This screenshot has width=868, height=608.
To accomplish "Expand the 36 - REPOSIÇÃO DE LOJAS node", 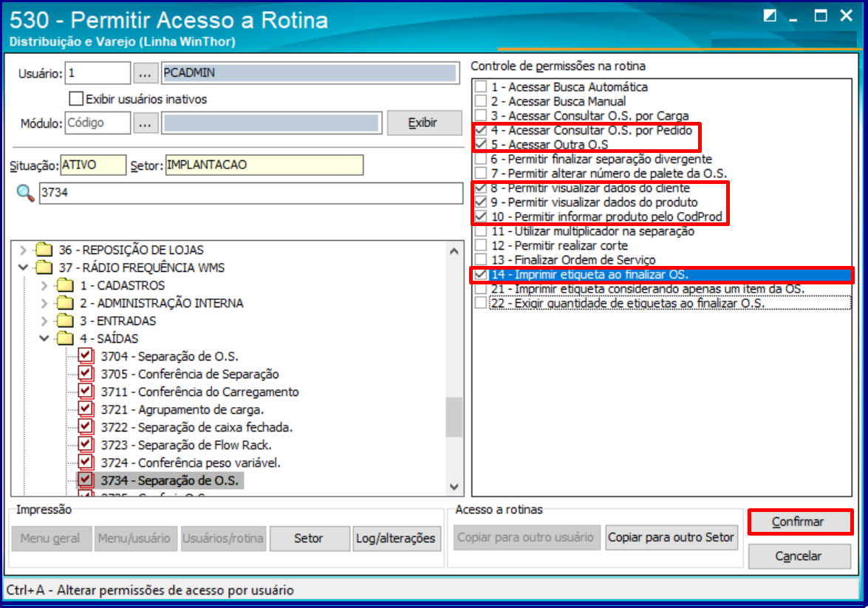I will (x=23, y=250).
